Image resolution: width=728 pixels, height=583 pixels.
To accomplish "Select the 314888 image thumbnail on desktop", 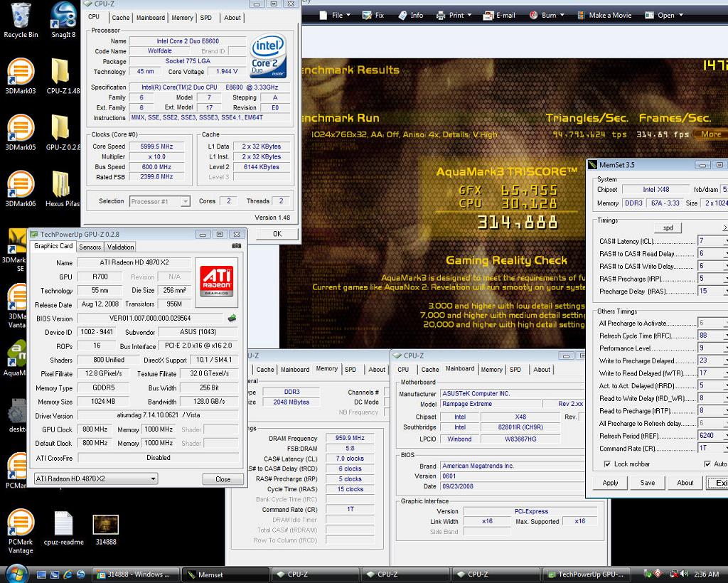I will [106, 530].
